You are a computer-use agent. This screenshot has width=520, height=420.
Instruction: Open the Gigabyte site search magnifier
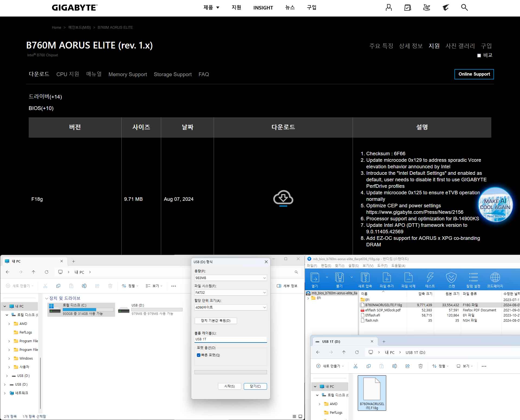[464, 8]
